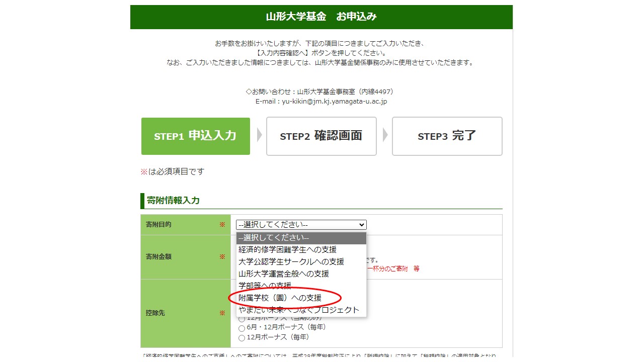Click the 寄附情報入力 section heading

click(x=173, y=201)
